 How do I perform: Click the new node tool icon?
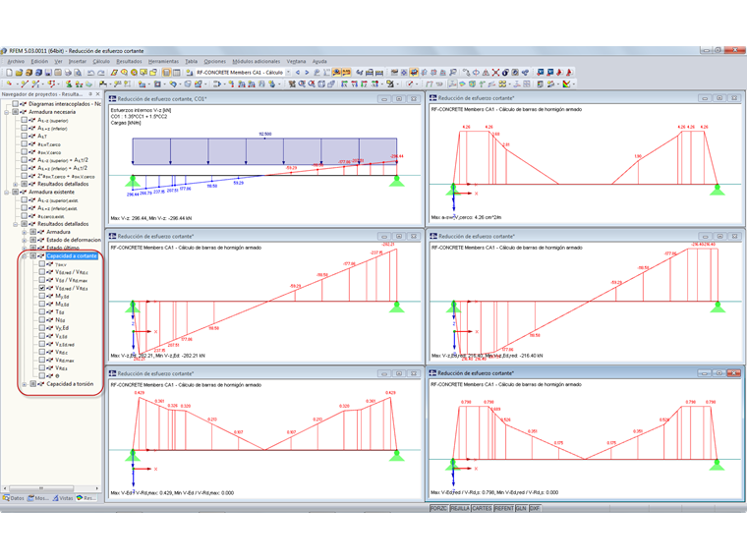coord(9,84)
